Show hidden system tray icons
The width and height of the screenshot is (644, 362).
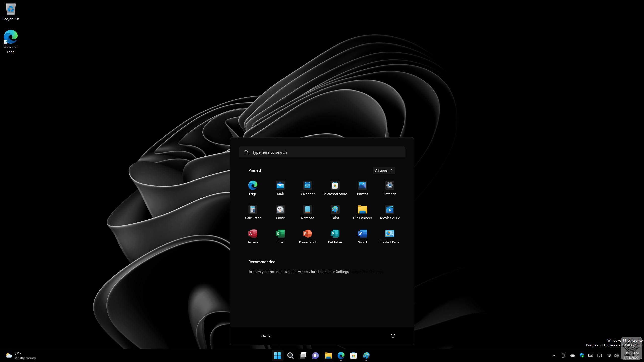[554, 355]
